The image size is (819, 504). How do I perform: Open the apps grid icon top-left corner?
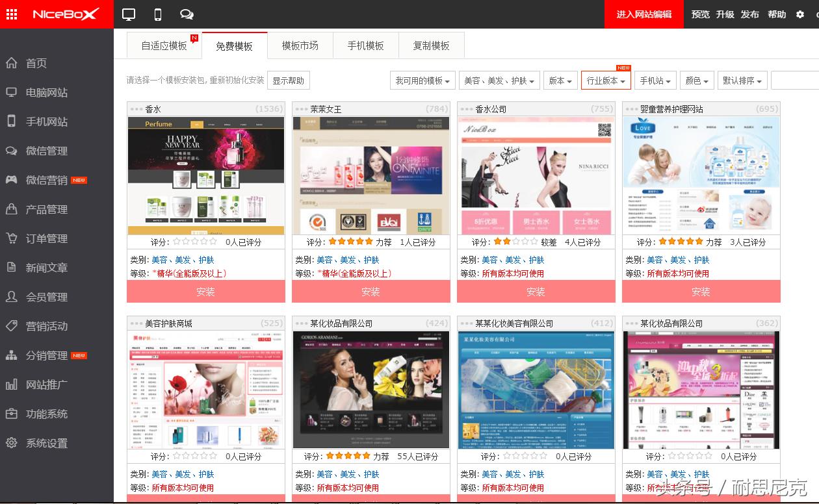[x=11, y=14]
